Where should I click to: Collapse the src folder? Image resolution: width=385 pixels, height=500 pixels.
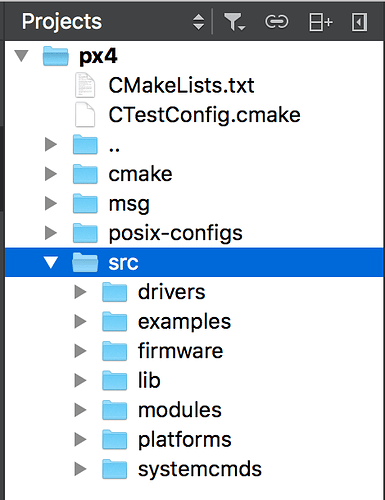pos(51,262)
